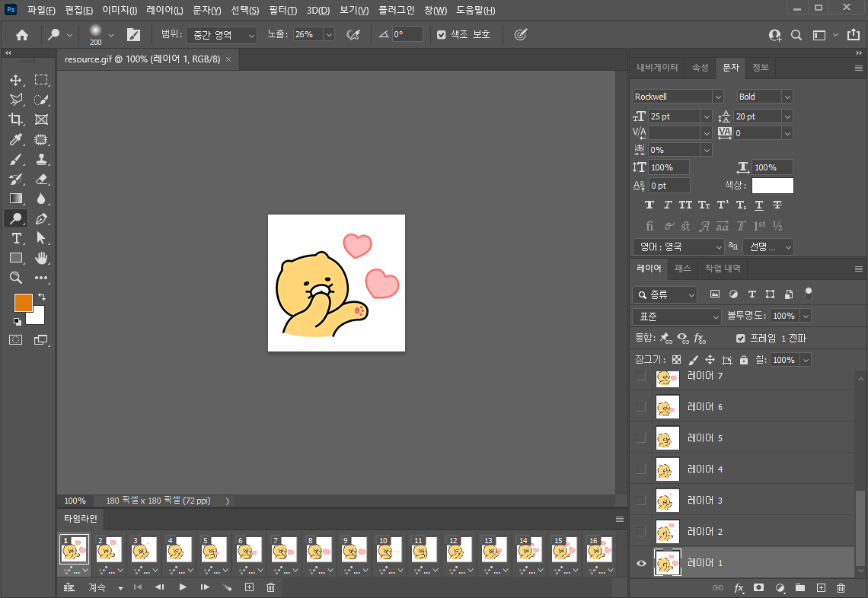Toggle 프레임 1 전파 checkbox
Viewport: 868px width, 598px height.
click(740, 338)
